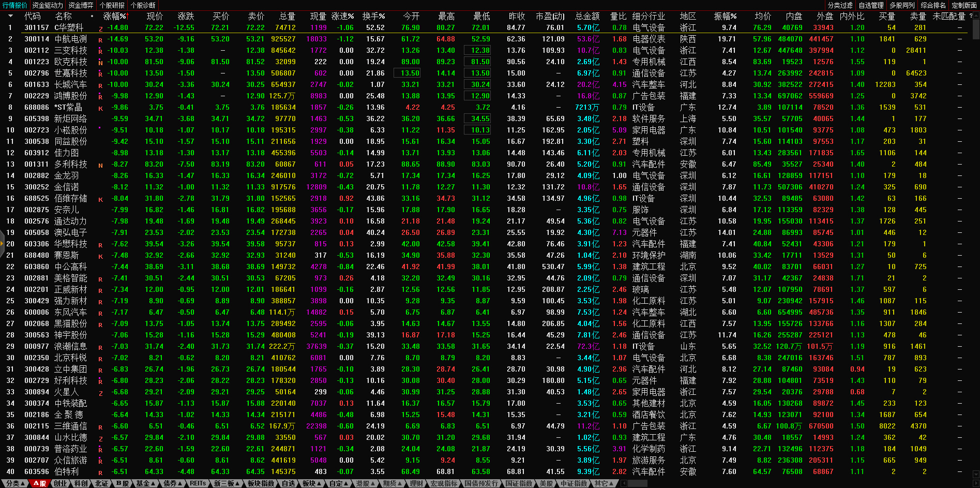980x488 pixels.
Task: Click the Z marker beside C华塑科
Action: 100,28
